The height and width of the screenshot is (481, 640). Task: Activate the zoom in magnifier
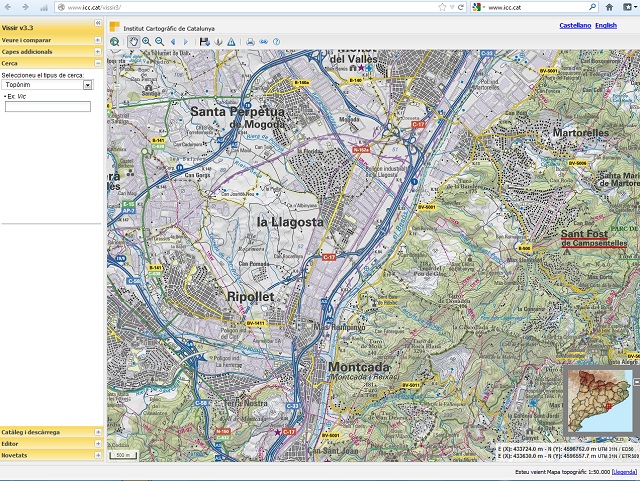coord(146,42)
